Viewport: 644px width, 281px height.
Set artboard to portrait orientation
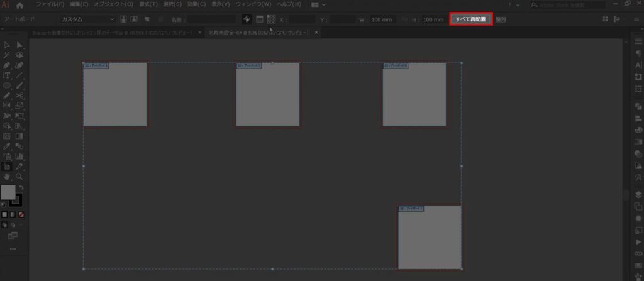click(x=125, y=19)
